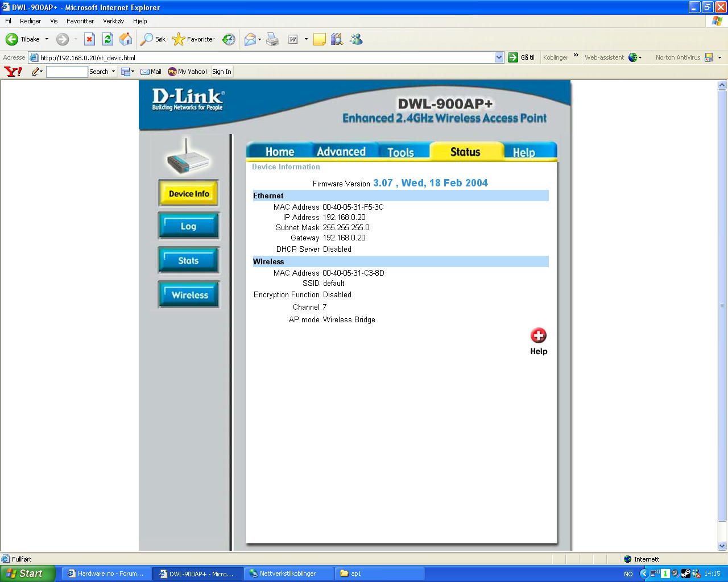Open the ap1 folder taskbar item

pyautogui.click(x=379, y=573)
